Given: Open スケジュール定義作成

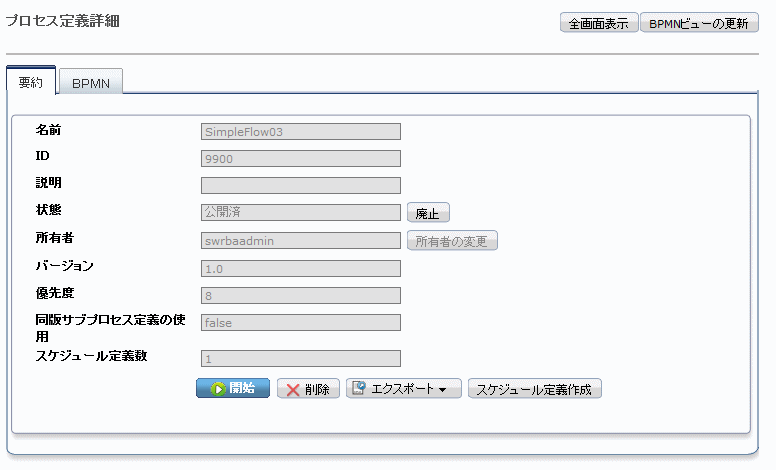Looking at the screenshot, I should click(534, 390).
